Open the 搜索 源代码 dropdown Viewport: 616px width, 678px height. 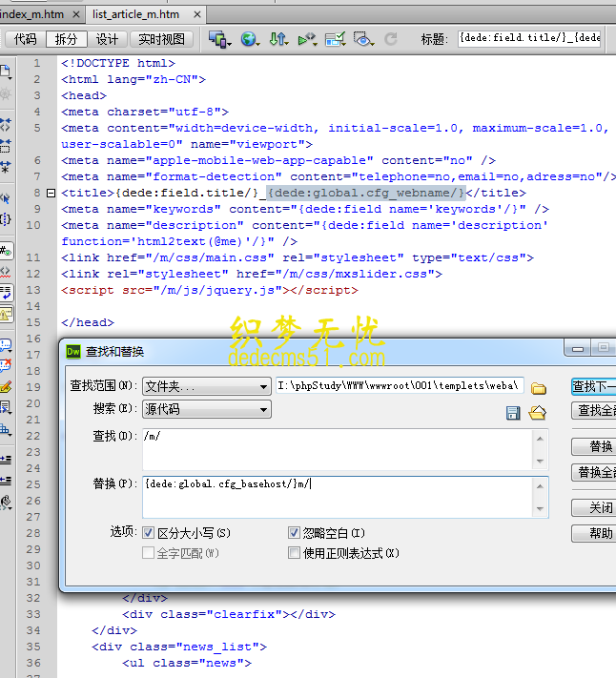click(x=206, y=410)
